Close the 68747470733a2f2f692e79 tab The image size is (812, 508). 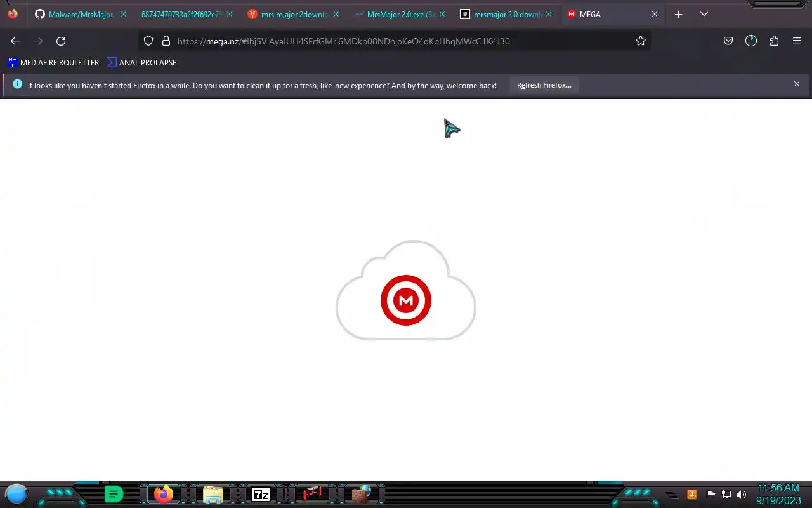(229, 14)
